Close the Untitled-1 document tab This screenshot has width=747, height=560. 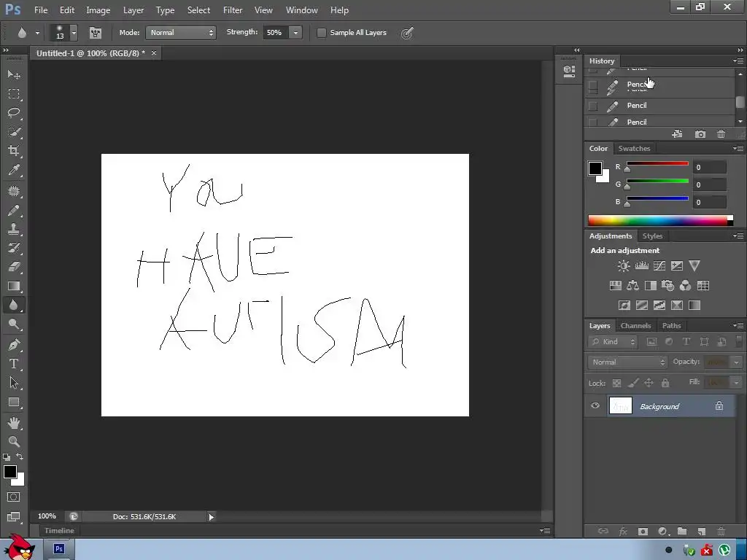[x=154, y=52]
